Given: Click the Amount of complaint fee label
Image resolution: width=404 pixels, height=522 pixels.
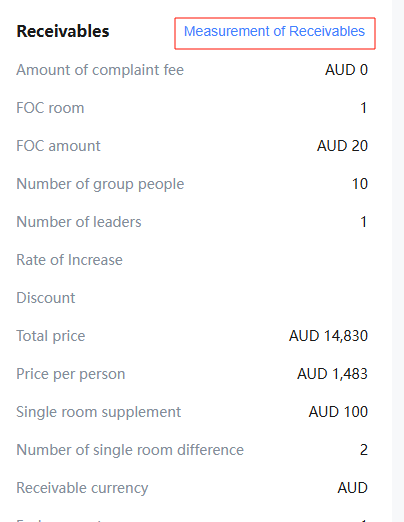Looking at the screenshot, I should (x=100, y=70).
